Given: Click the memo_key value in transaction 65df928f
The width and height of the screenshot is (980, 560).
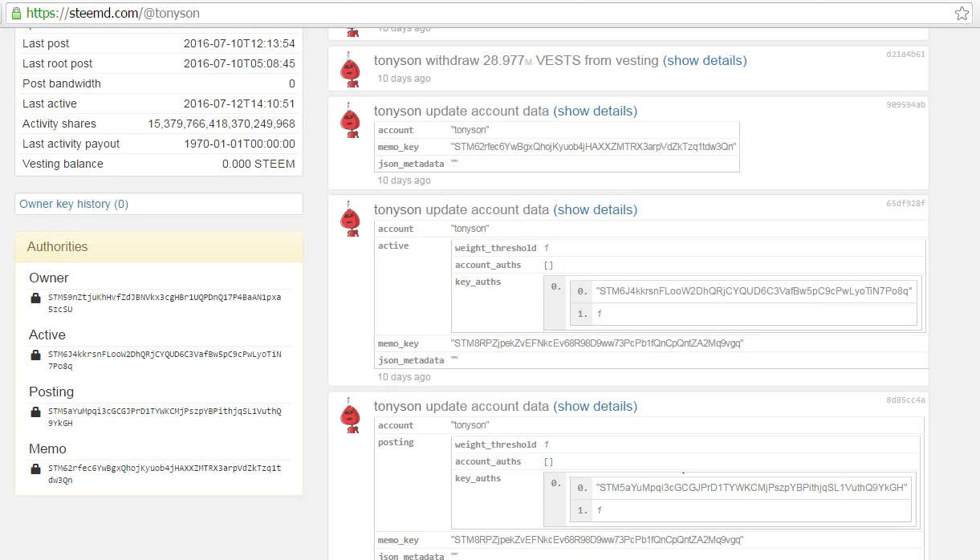Looking at the screenshot, I should 597,343.
